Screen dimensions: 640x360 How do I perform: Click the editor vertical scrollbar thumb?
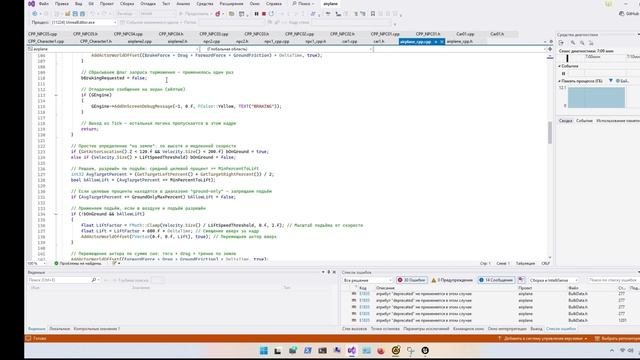pyautogui.click(x=550, y=133)
